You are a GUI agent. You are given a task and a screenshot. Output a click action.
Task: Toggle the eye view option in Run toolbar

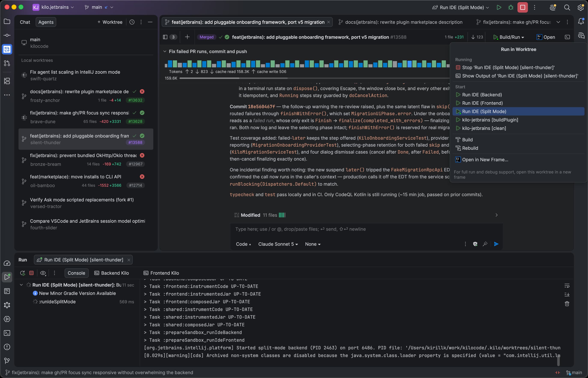coord(43,273)
